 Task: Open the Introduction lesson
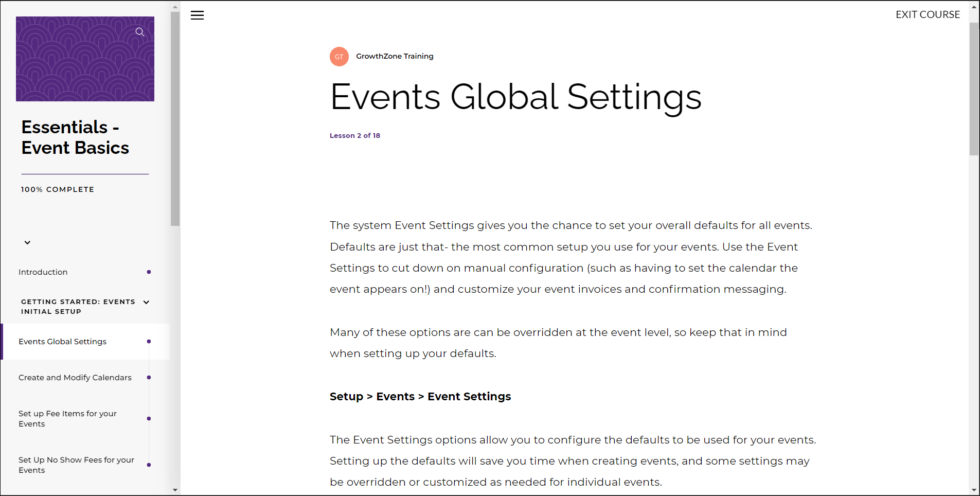43,272
